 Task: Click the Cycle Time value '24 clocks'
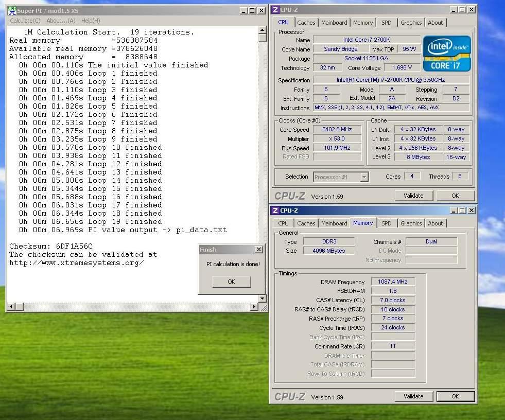pyautogui.click(x=393, y=327)
